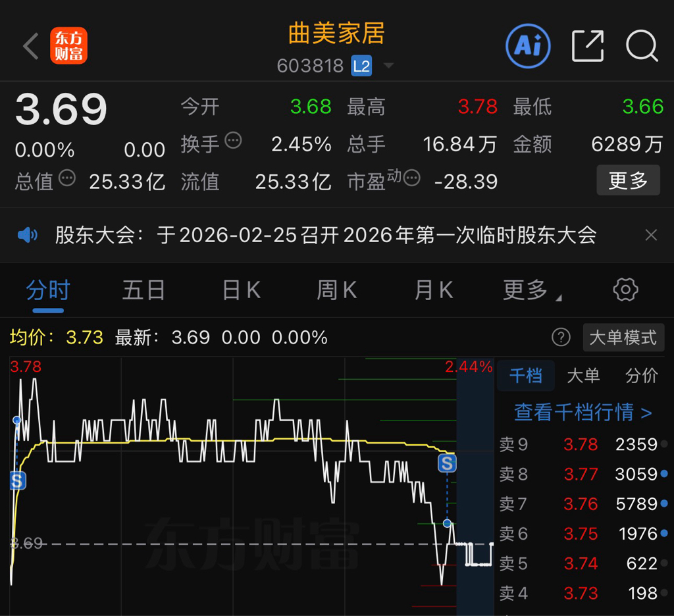Screen dimensions: 674x616
Task: Tap the large 3.69 current price
Action: pos(61,109)
